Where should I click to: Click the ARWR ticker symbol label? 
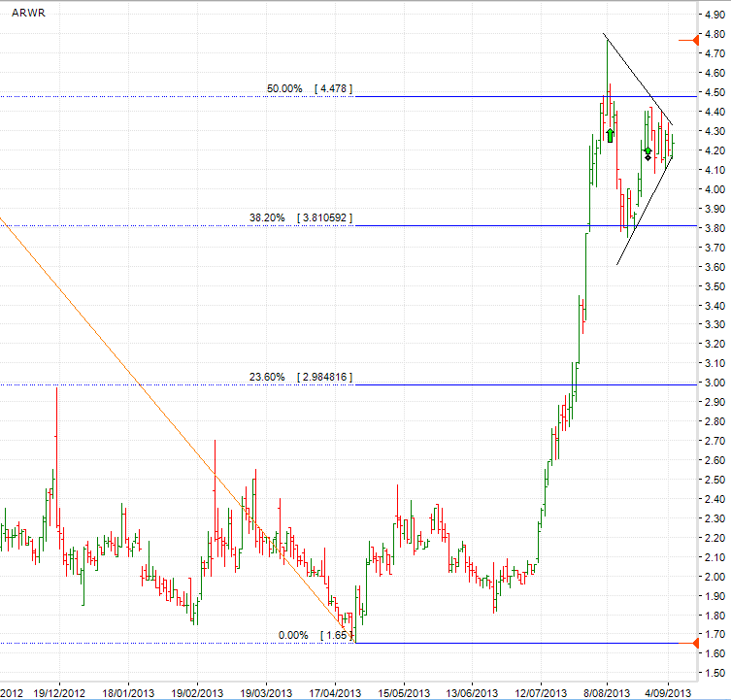pos(28,13)
